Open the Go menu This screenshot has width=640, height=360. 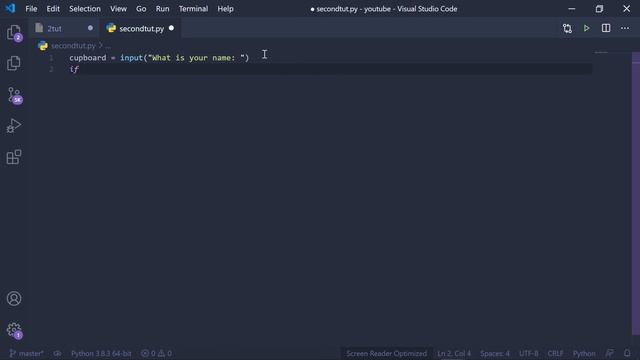141,9
